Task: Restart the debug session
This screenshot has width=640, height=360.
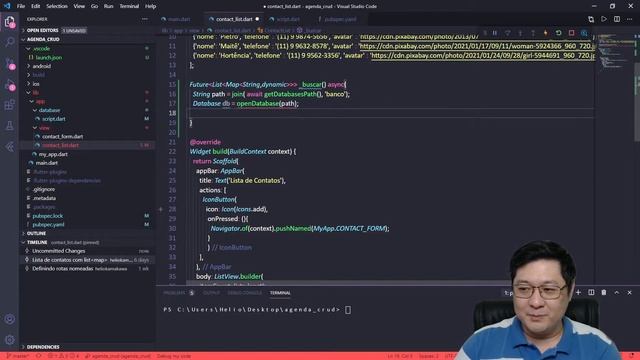Action: pyautogui.click(x=558, y=33)
